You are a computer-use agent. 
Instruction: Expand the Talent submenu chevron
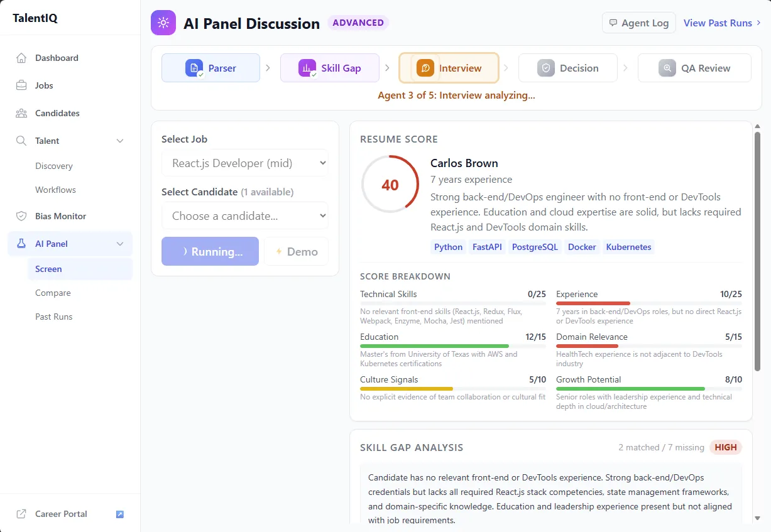120,141
